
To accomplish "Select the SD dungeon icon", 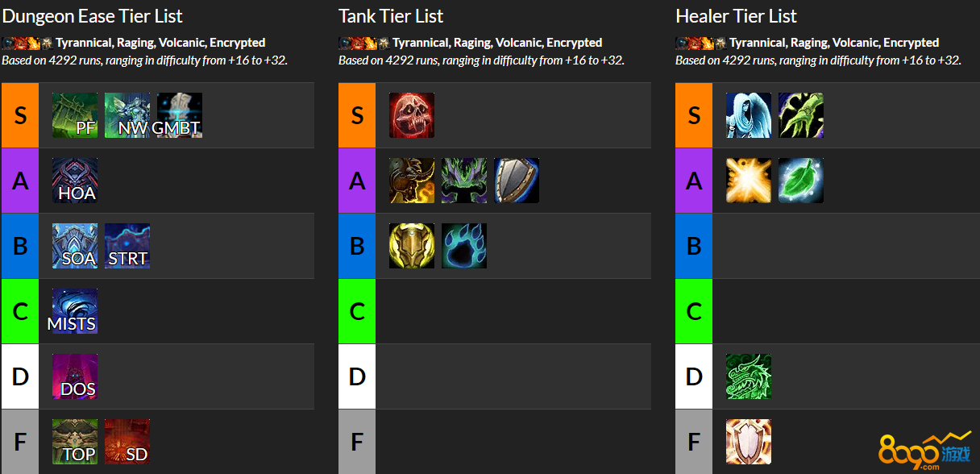I will point(127,442).
